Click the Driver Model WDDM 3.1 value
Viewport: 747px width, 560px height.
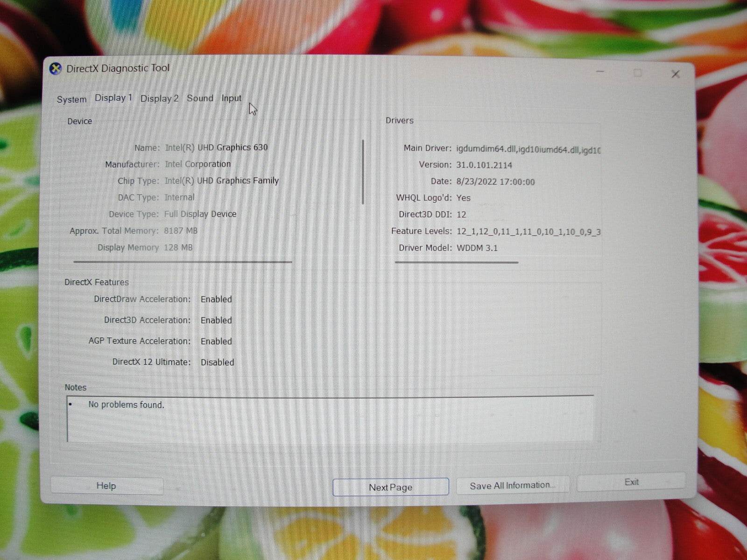(x=477, y=248)
